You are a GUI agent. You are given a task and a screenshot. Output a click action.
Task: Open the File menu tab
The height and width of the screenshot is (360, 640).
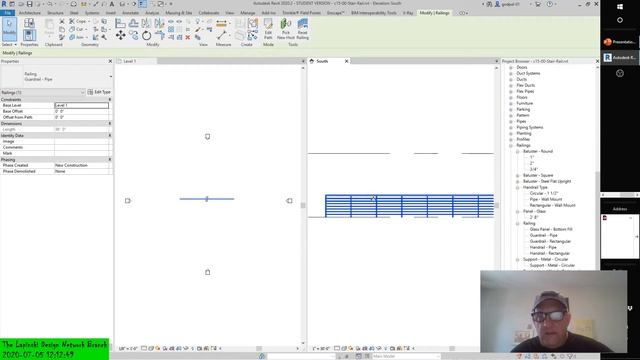point(7,13)
